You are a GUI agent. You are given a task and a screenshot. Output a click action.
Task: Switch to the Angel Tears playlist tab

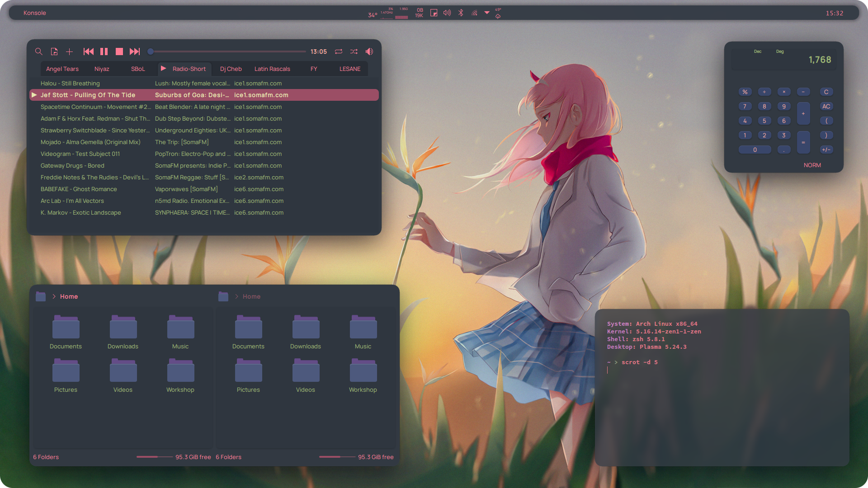[x=62, y=69]
